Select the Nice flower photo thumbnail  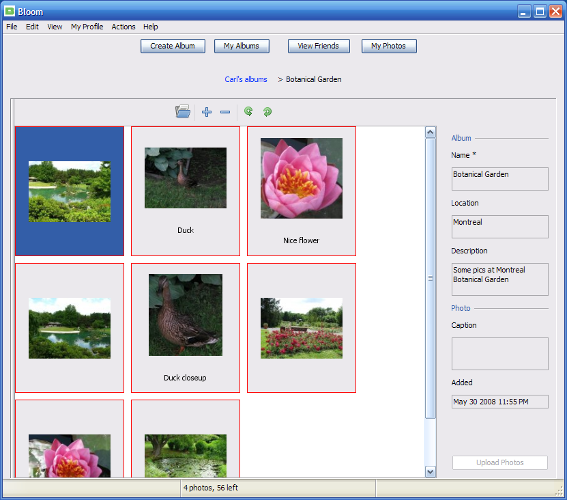pos(302,191)
